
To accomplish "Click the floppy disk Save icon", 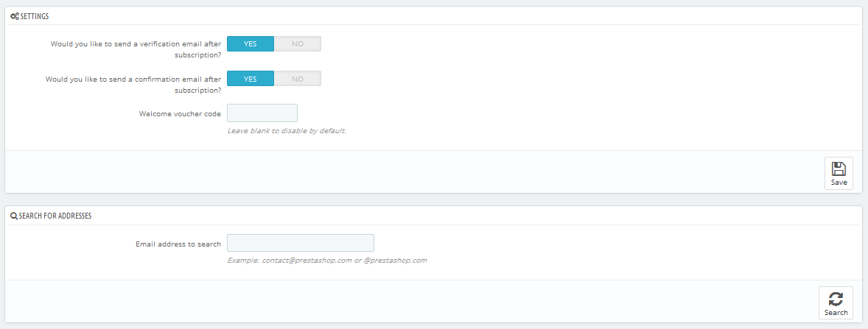I will [x=839, y=169].
